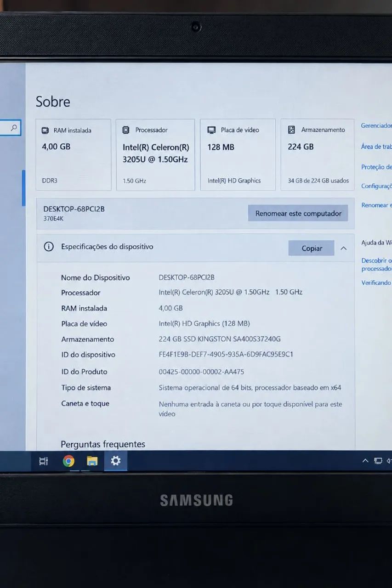
Task: Click the Sobre page heading
Action: coord(53,102)
